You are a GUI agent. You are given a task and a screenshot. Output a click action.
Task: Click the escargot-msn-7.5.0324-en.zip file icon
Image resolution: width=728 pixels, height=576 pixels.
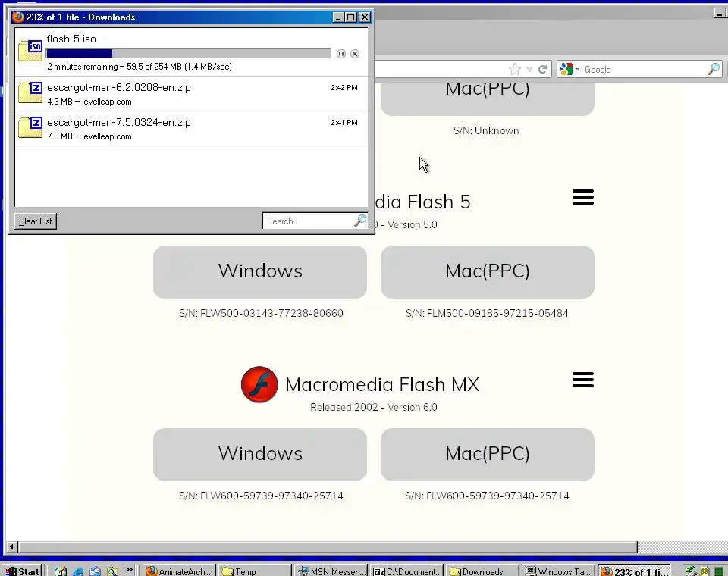[30, 127]
